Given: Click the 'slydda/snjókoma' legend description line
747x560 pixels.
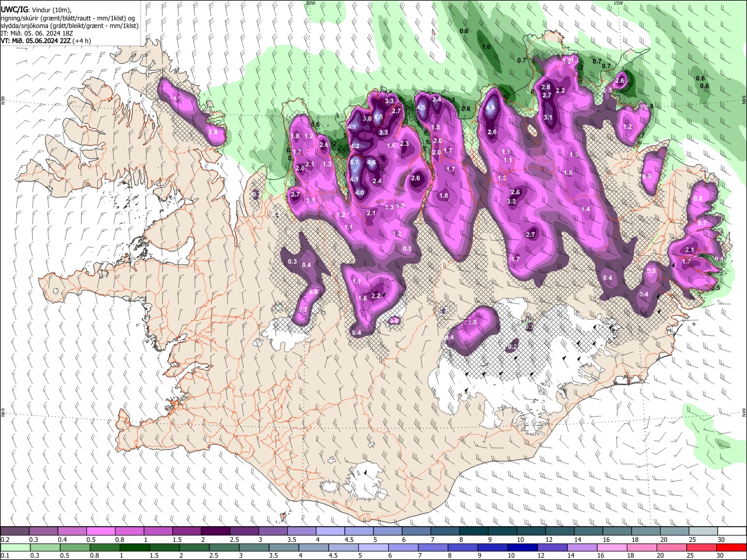Looking at the screenshot, I should point(69,26).
